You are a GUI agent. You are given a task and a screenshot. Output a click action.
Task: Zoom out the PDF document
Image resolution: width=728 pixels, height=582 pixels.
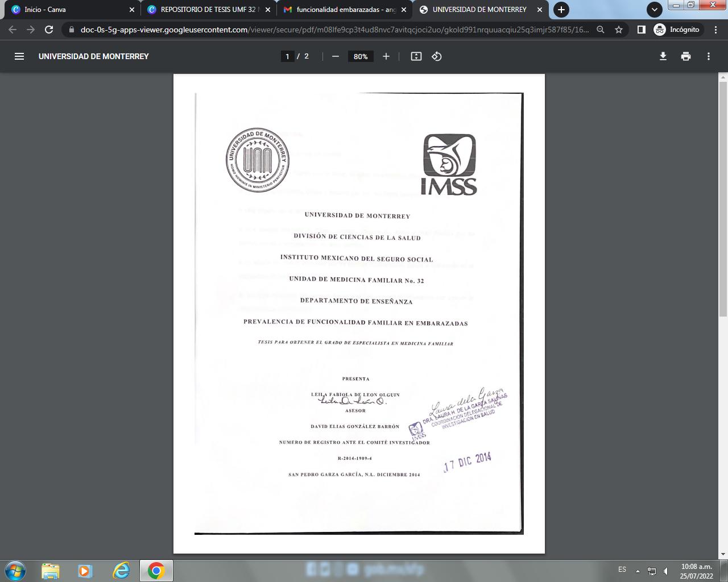point(336,56)
